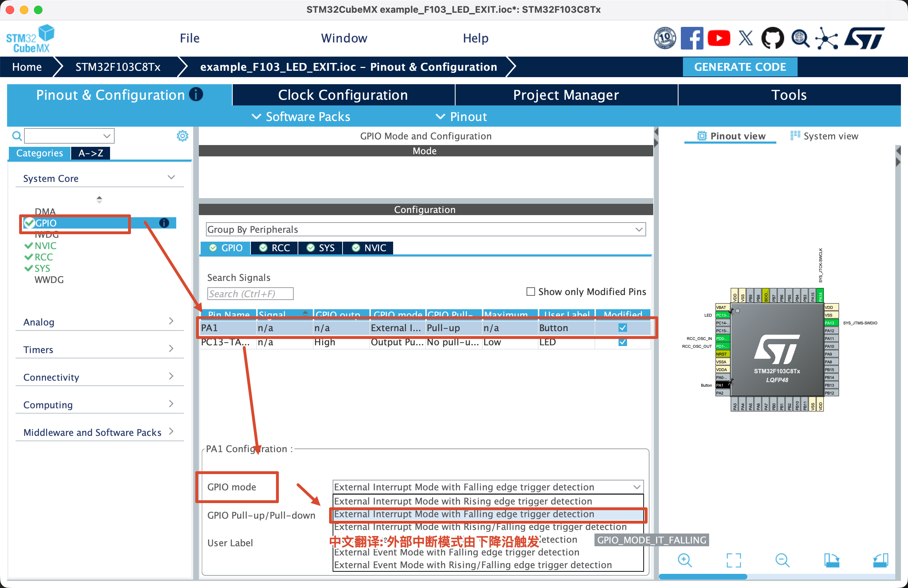Select the SYS item in System Core

tap(42, 268)
